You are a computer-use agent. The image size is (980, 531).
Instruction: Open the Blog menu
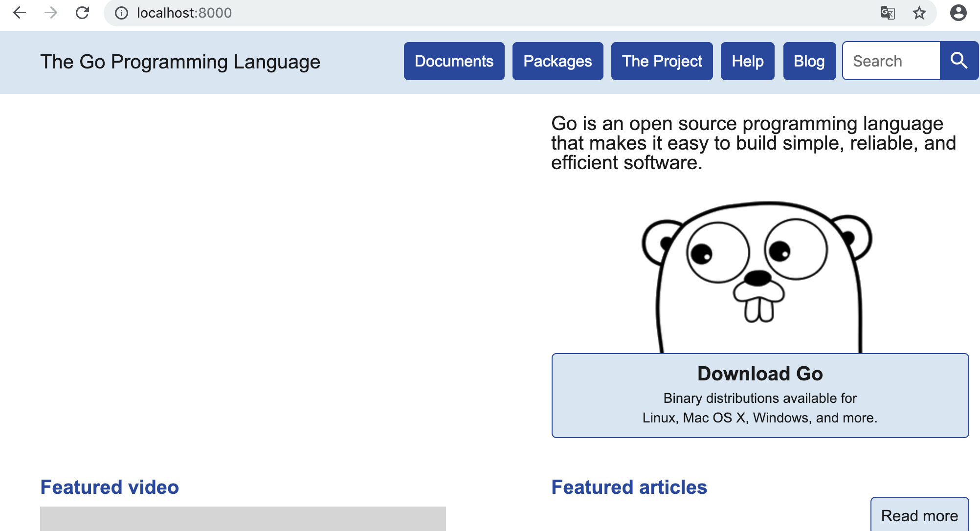809,61
